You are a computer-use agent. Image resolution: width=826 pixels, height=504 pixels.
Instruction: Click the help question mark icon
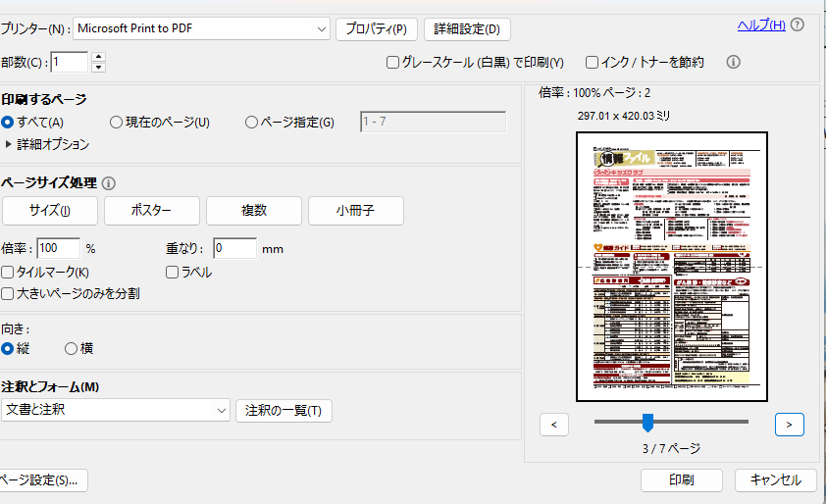pyautogui.click(x=798, y=25)
